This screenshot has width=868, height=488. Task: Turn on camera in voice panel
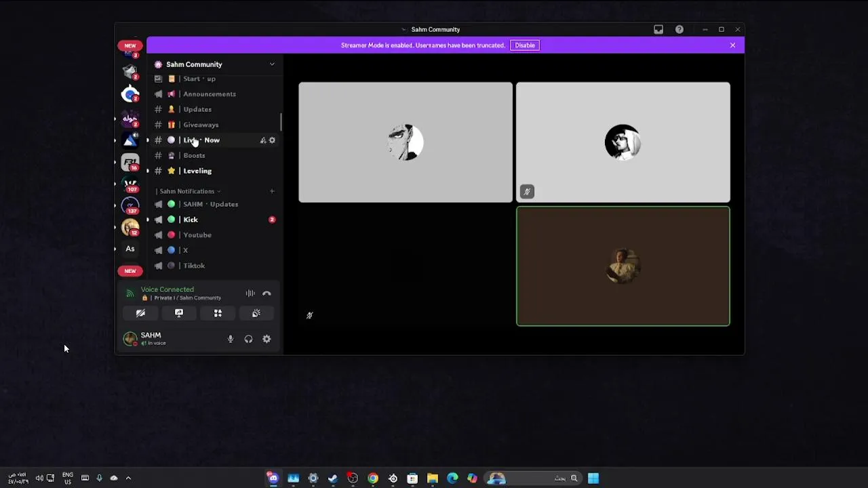coord(140,313)
